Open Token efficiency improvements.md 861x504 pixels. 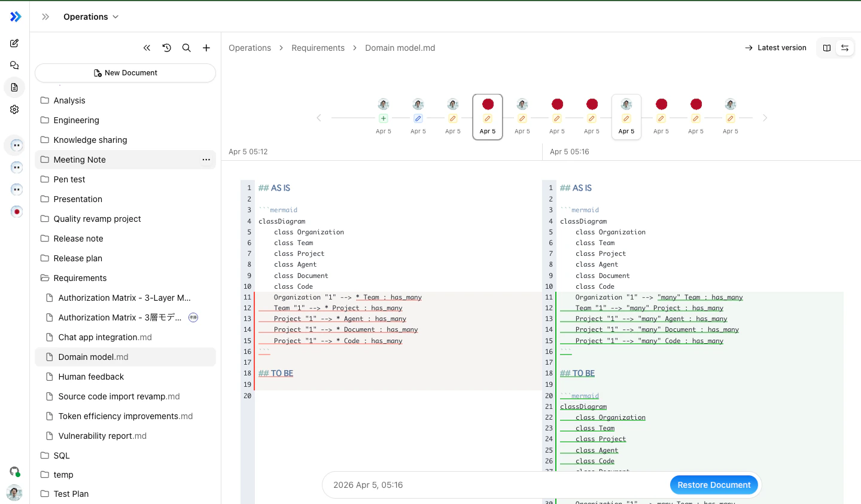(x=125, y=416)
